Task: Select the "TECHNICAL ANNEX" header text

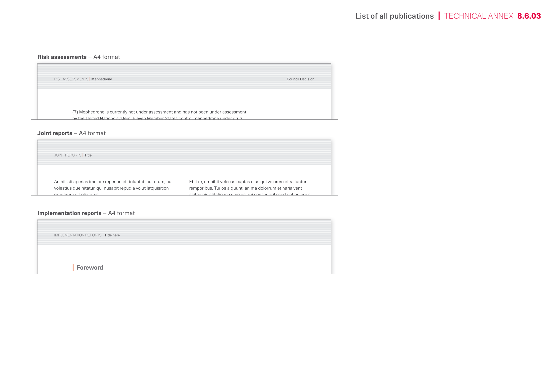Action: click(478, 16)
